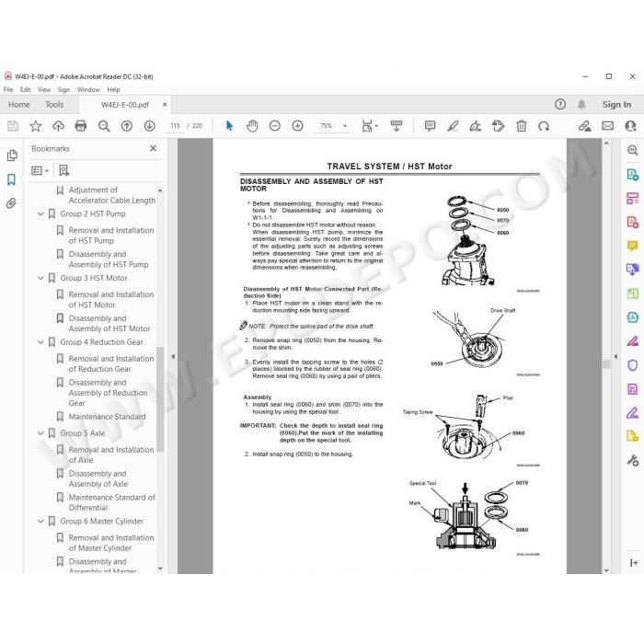Open the Help menu

[113, 89]
